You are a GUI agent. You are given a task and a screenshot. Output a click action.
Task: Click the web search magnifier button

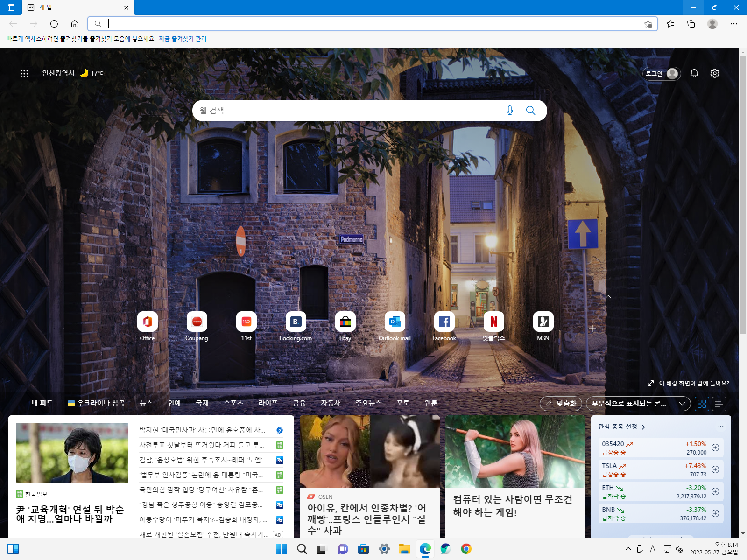point(531,111)
